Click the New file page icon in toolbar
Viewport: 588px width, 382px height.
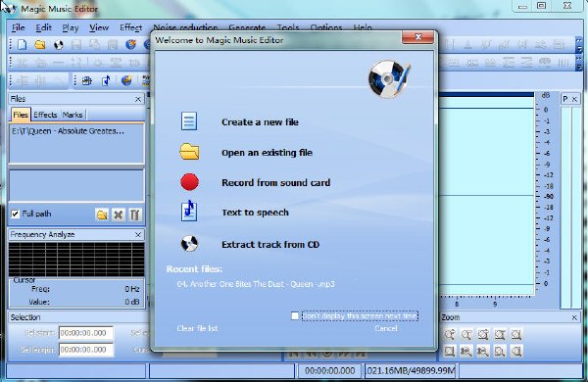23,45
